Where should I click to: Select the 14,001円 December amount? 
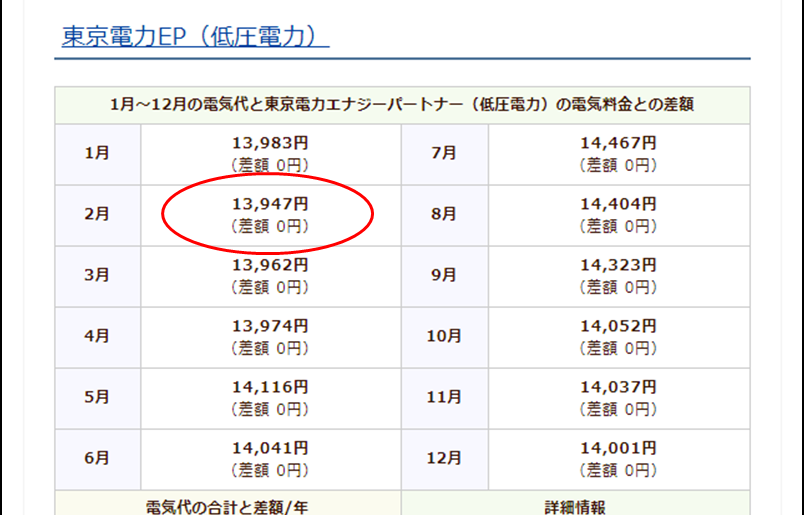(x=618, y=448)
